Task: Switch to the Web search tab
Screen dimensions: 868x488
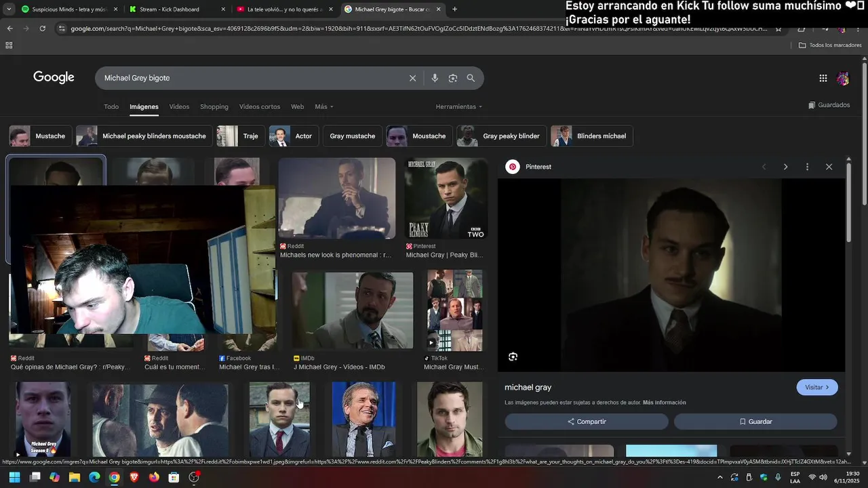Action: coord(297,107)
